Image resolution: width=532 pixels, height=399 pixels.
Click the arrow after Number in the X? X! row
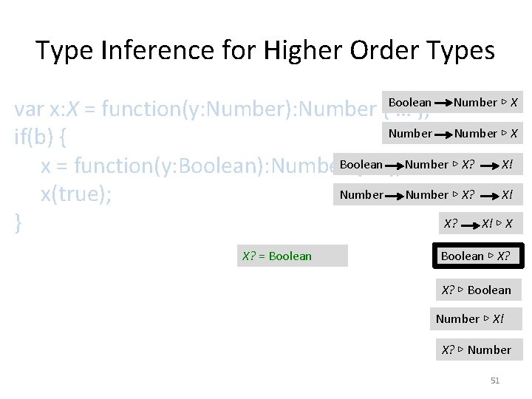394,196
